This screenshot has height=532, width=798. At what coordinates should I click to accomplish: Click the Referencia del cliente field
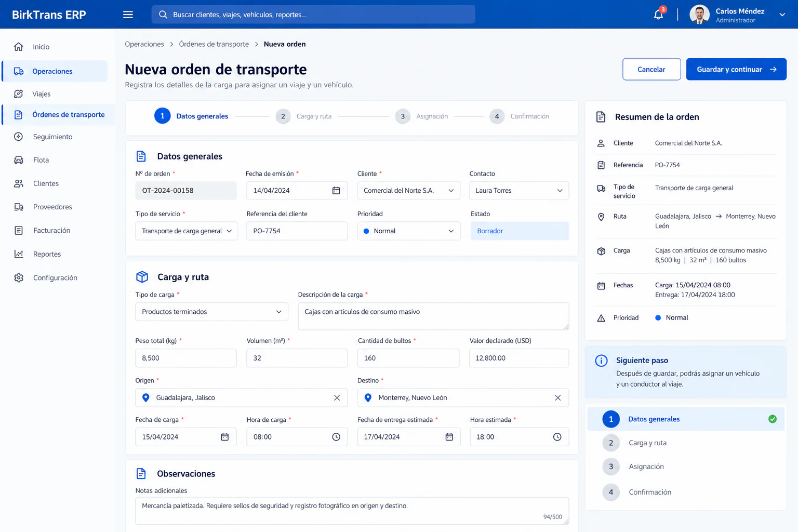click(x=297, y=231)
